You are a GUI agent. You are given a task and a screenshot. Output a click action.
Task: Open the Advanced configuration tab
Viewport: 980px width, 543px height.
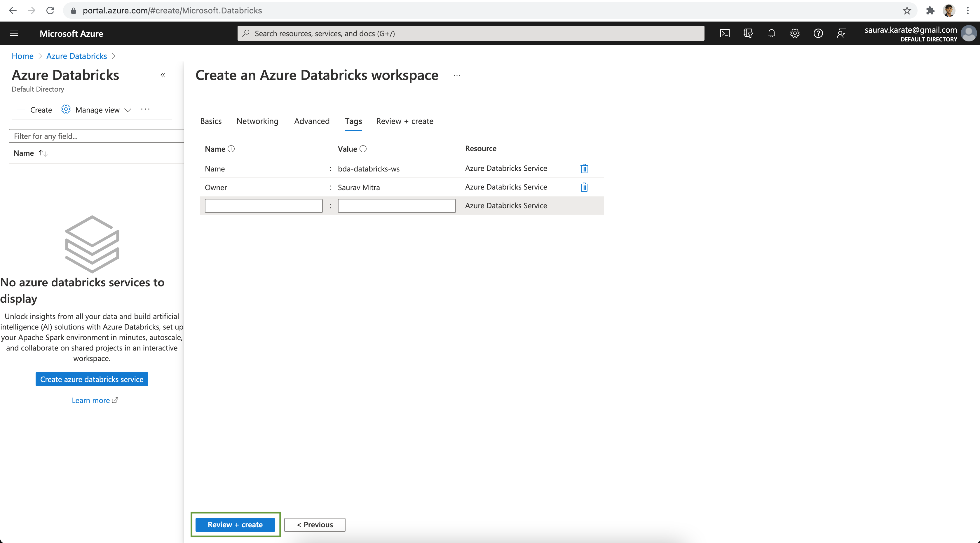[311, 121]
